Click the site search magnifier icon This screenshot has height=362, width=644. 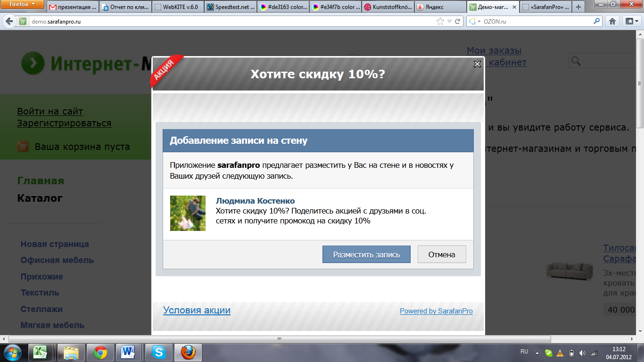click(x=576, y=60)
